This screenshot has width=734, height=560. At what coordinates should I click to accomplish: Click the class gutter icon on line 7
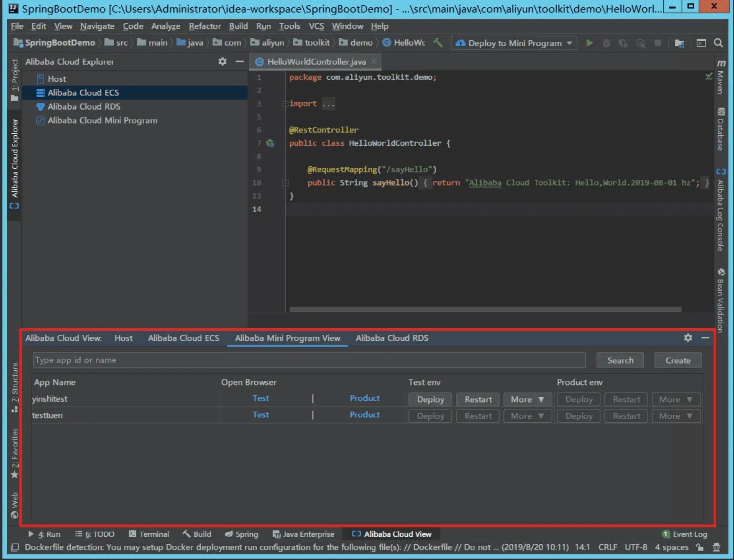click(270, 143)
